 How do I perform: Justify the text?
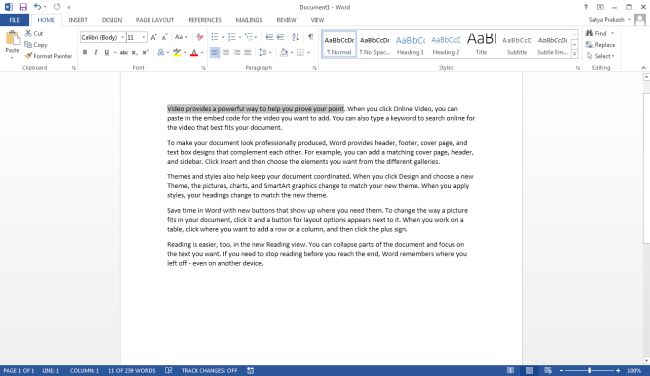(x=247, y=52)
